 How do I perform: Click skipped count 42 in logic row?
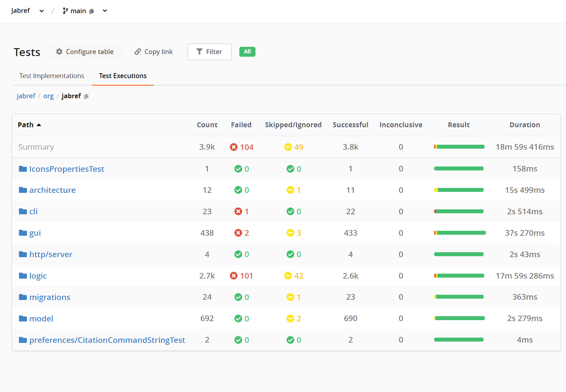pyautogui.click(x=299, y=276)
